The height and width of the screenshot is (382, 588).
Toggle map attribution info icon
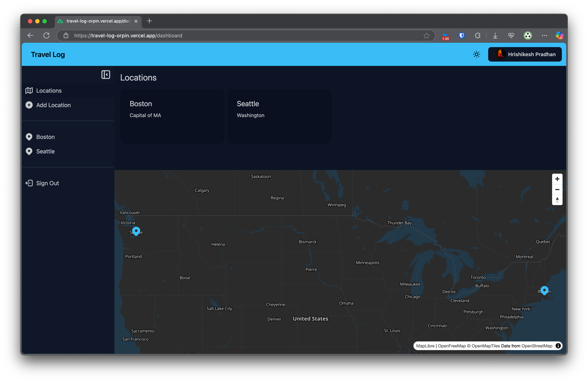[558, 346]
